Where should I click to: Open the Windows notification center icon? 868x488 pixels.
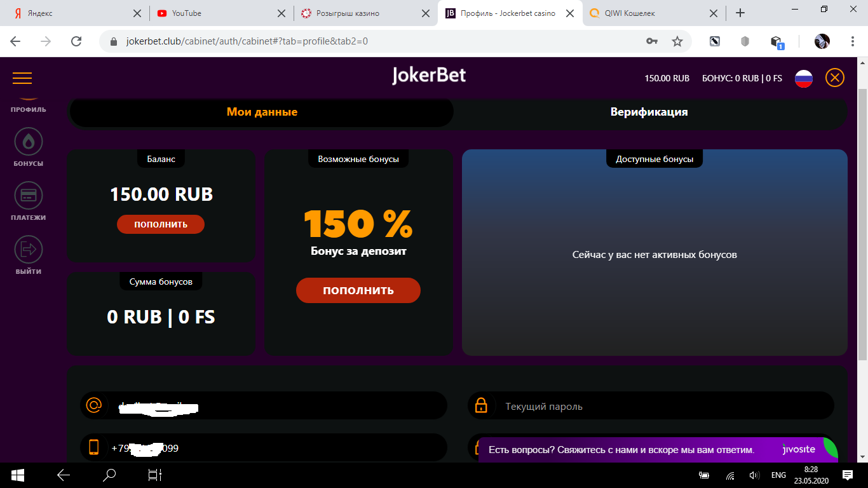tap(848, 475)
